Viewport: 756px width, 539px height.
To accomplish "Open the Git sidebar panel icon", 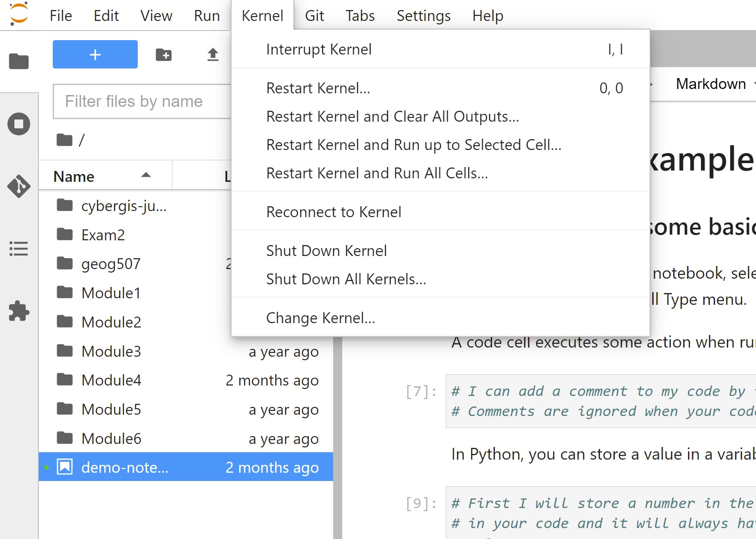I will 19,186.
